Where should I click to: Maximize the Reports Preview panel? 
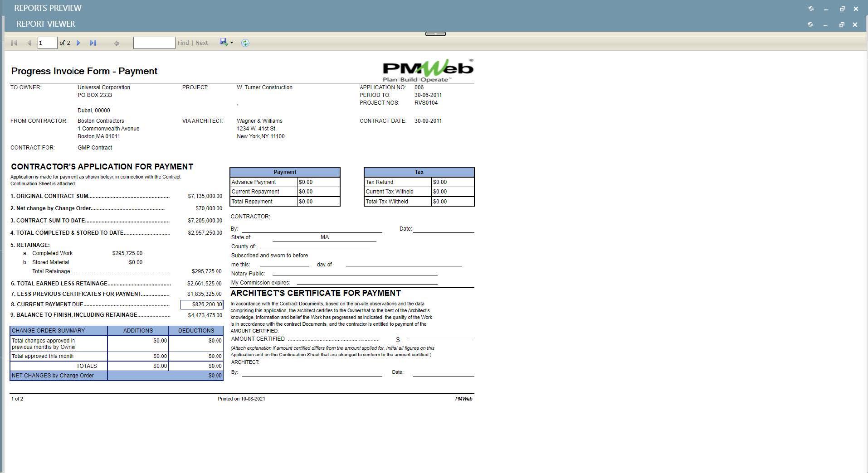pyautogui.click(x=842, y=9)
